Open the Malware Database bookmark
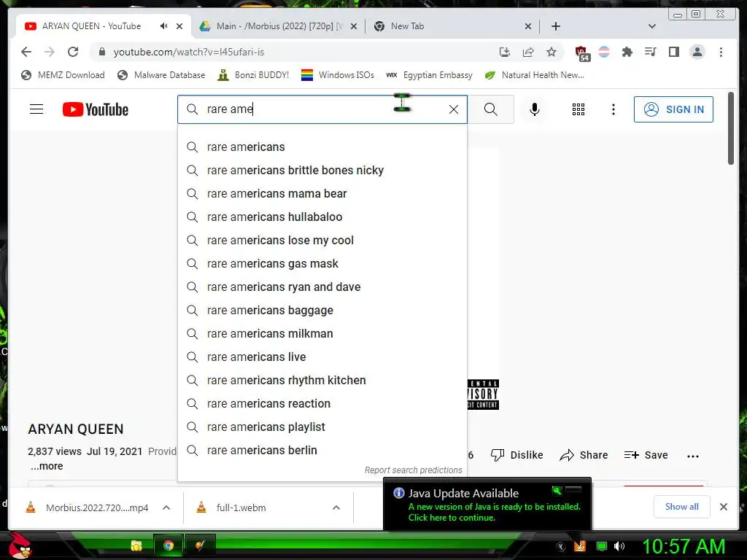Viewport: 747px width, 560px height. pos(161,75)
